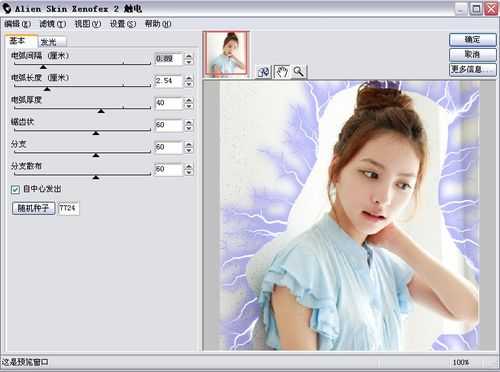Close the Xenofex dialog window
The width and height of the screenshot is (500, 372).
[x=491, y=9]
